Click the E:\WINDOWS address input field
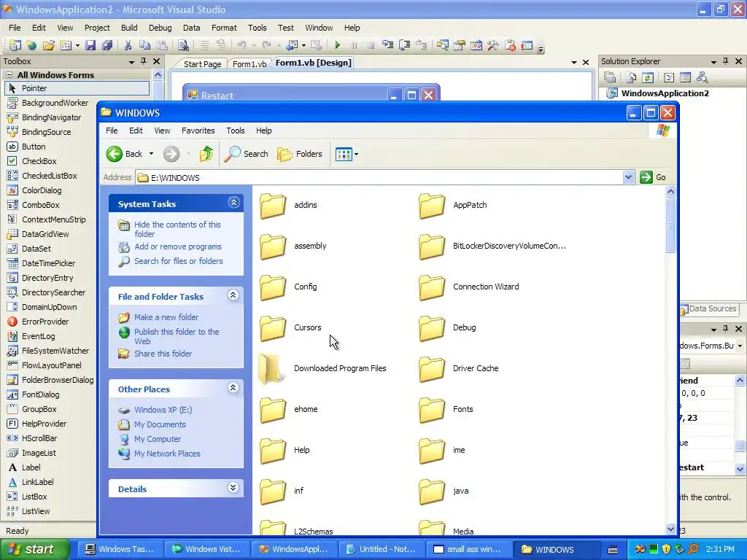Viewport: 747px width, 560px height. 379,178
